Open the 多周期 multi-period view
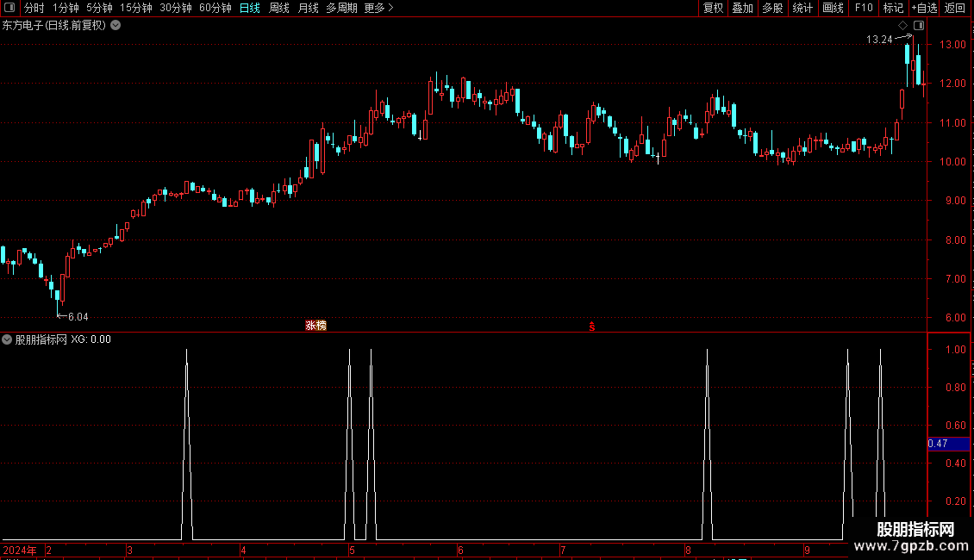 (341, 8)
